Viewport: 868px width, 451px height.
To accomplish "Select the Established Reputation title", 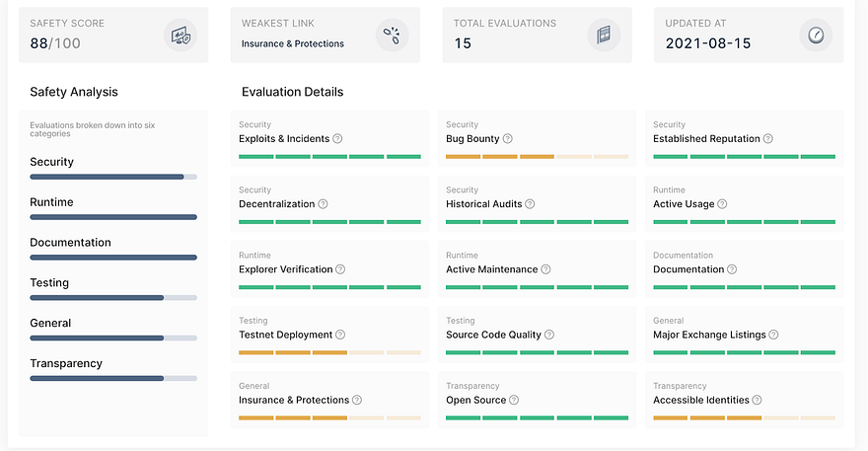I will pos(706,138).
